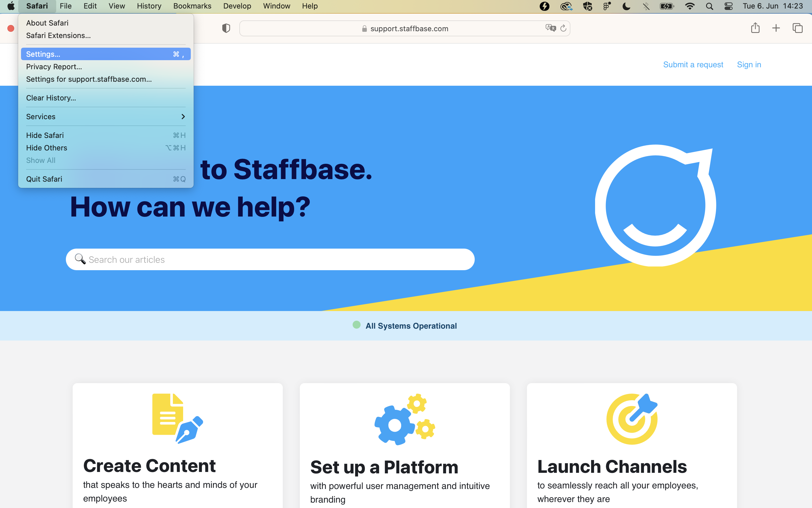Select About Safari
Image resolution: width=812 pixels, height=508 pixels.
tap(106, 23)
